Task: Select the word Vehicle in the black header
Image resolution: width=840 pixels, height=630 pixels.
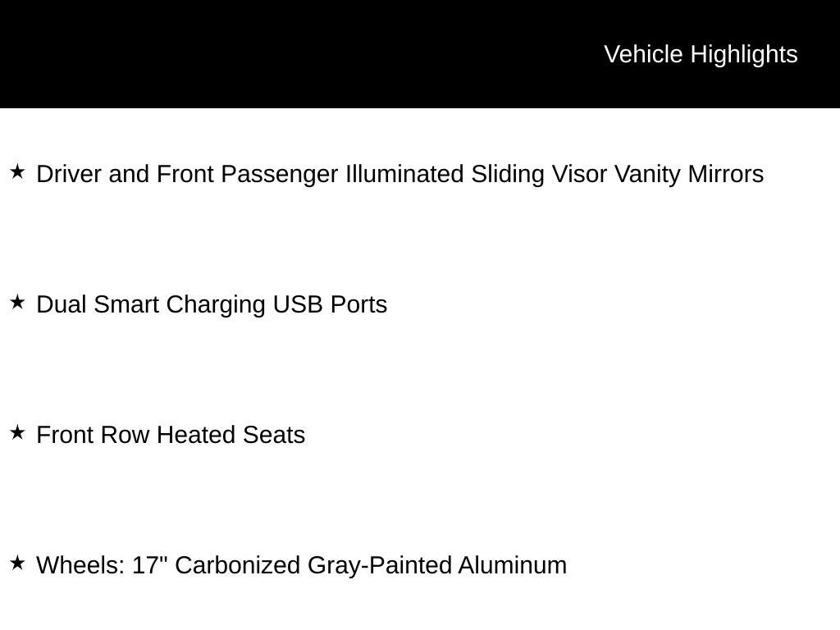Action: (x=643, y=55)
